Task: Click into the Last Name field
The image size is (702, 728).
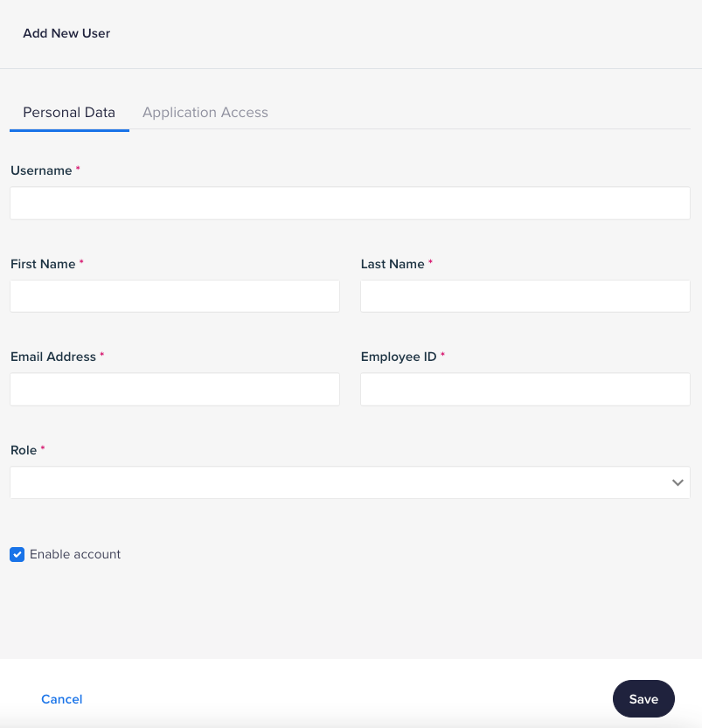Action: [x=525, y=295]
